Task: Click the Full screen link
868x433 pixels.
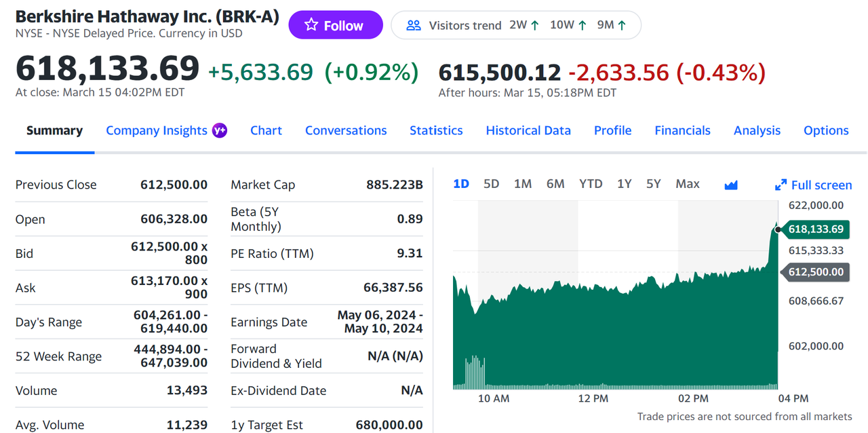Action: (813, 185)
